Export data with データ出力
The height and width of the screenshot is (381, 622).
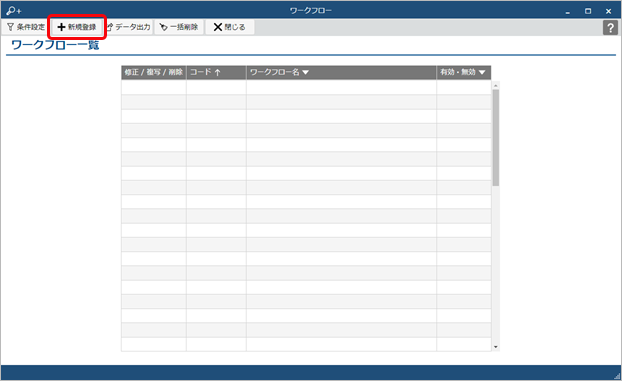click(x=129, y=27)
